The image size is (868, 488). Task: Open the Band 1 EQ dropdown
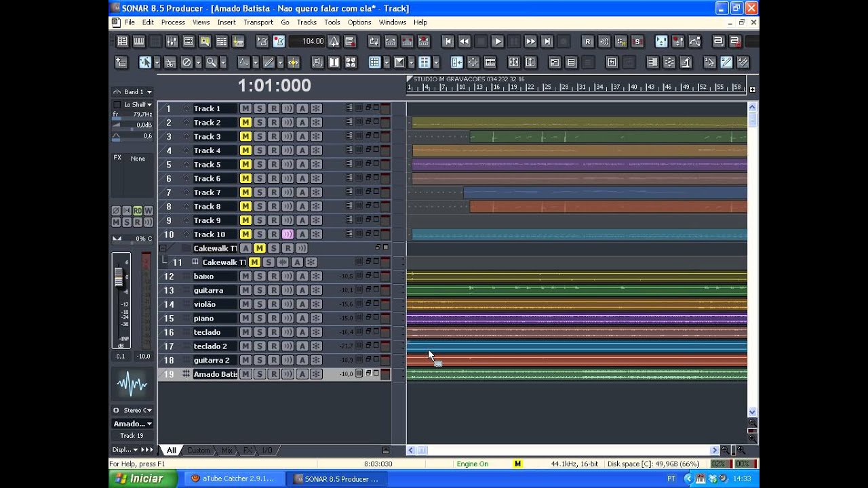coord(132,91)
